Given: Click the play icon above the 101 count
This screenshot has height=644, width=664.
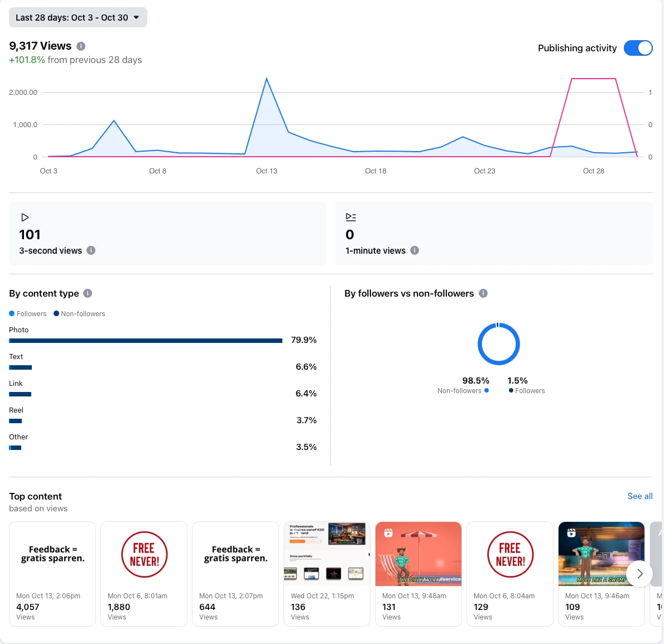Looking at the screenshot, I should [x=25, y=217].
